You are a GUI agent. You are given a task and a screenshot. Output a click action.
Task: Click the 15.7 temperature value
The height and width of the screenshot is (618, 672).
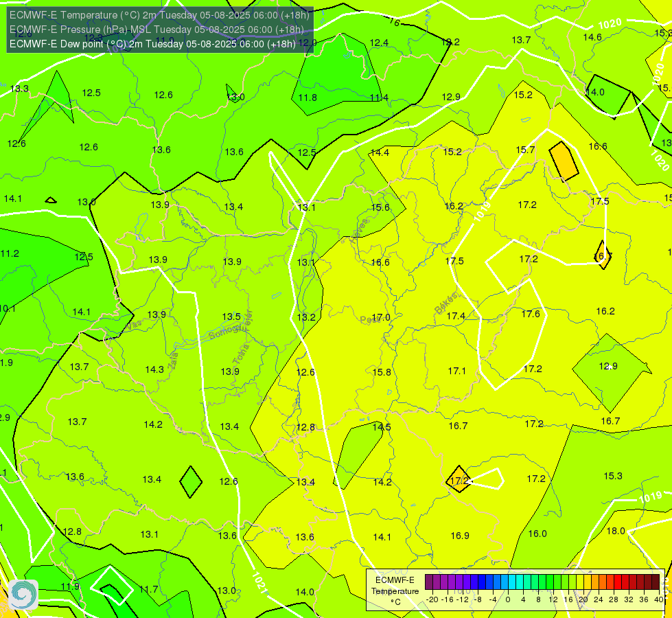coord(525,150)
